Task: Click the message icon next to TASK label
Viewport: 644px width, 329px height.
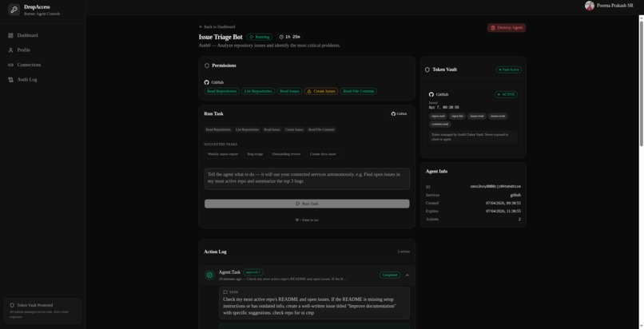Action: click(x=225, y=292)
